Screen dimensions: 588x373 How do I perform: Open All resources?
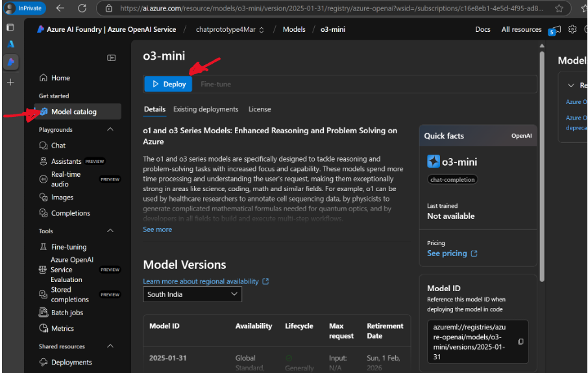click(521, 29)
